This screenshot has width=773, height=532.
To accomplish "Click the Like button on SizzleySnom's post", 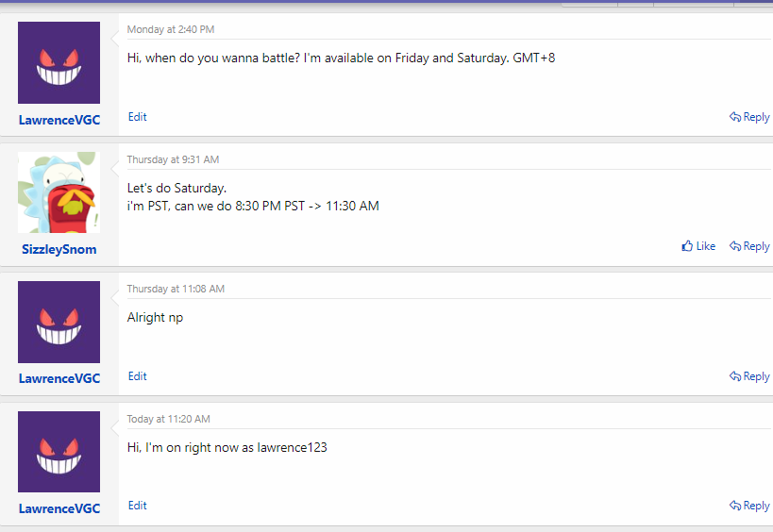I will point(698,246).
